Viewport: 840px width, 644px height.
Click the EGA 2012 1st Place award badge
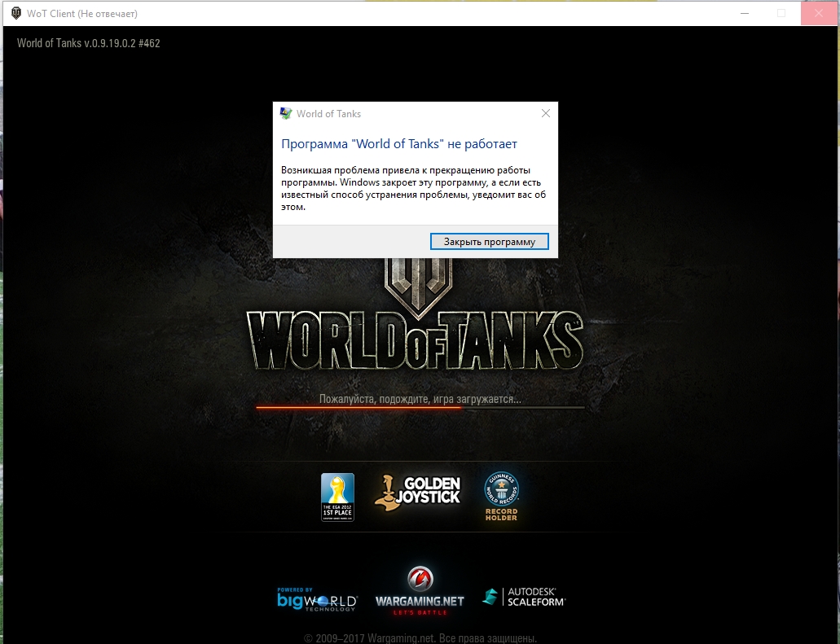(337, 497)
